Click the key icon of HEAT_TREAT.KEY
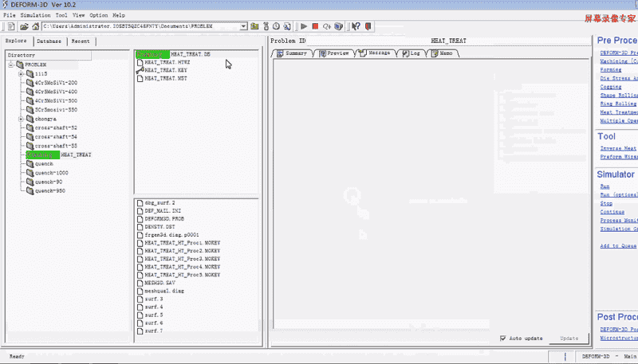 (140, 70)
